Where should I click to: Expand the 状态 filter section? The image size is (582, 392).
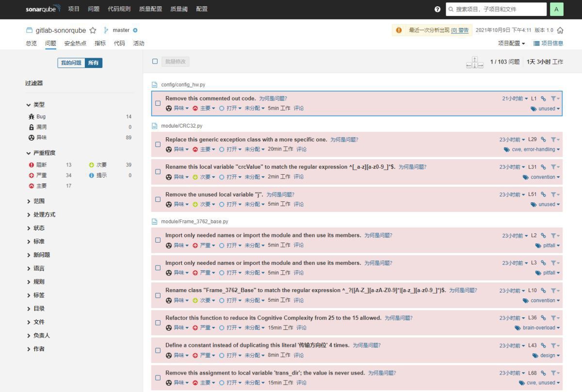[x=36, y=228]
